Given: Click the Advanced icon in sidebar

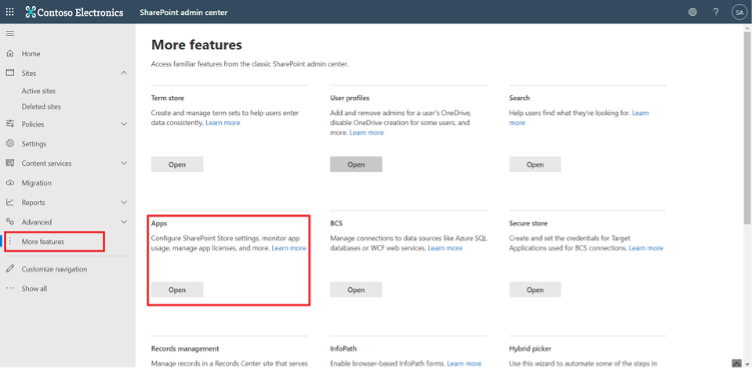Looking at the screenshot, I should (10, 222).
